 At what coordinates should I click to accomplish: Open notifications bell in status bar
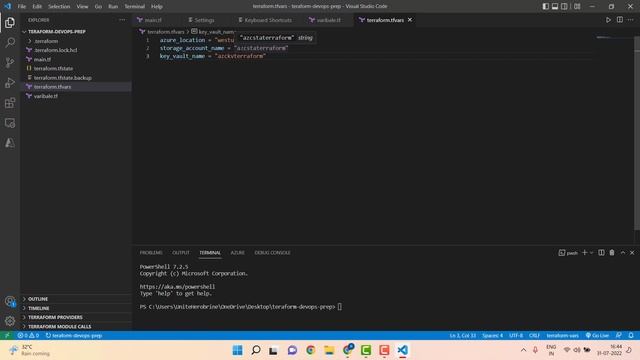click(631, 336)
